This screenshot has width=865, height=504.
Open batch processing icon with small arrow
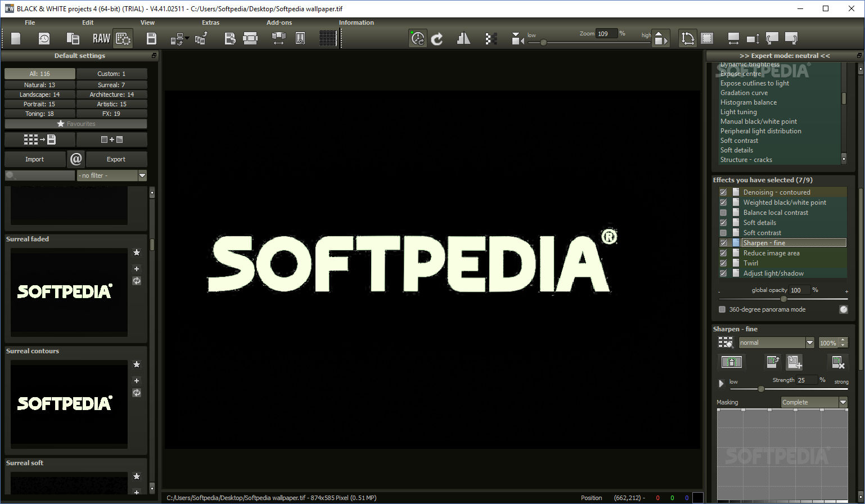(179, 38)
